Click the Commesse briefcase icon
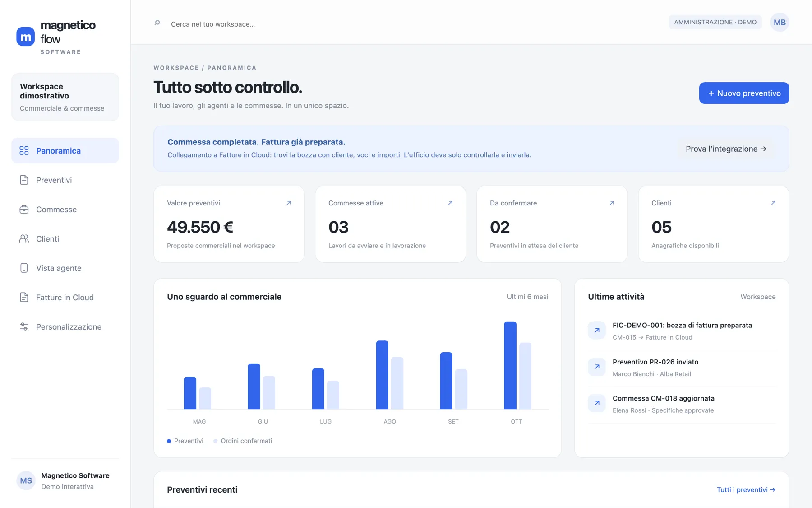Image resolution: width=812 pixels, height=508 pixels. (24, 209)
